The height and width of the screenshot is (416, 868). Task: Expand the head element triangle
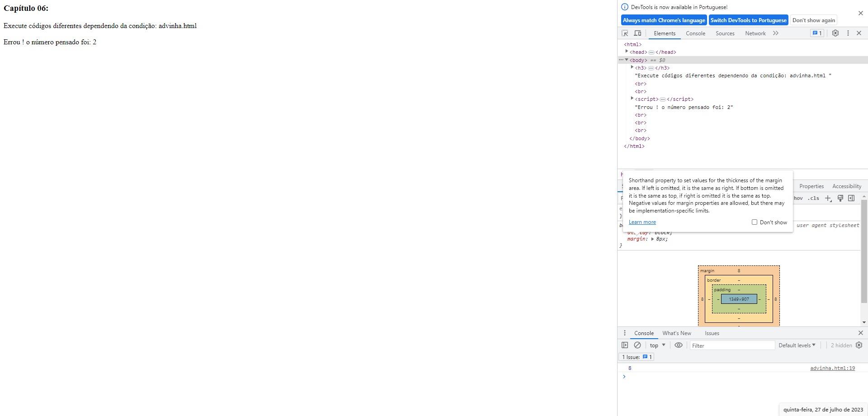[627, 52]
